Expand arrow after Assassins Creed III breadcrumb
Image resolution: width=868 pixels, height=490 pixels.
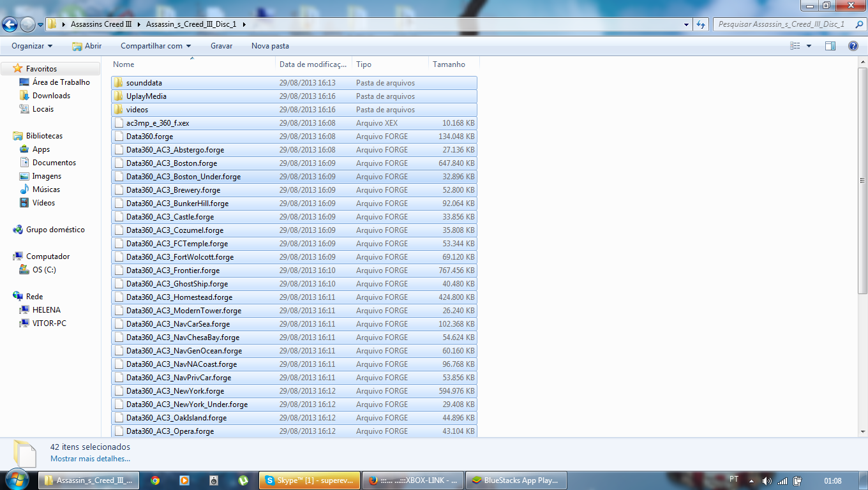pos(139,24)
